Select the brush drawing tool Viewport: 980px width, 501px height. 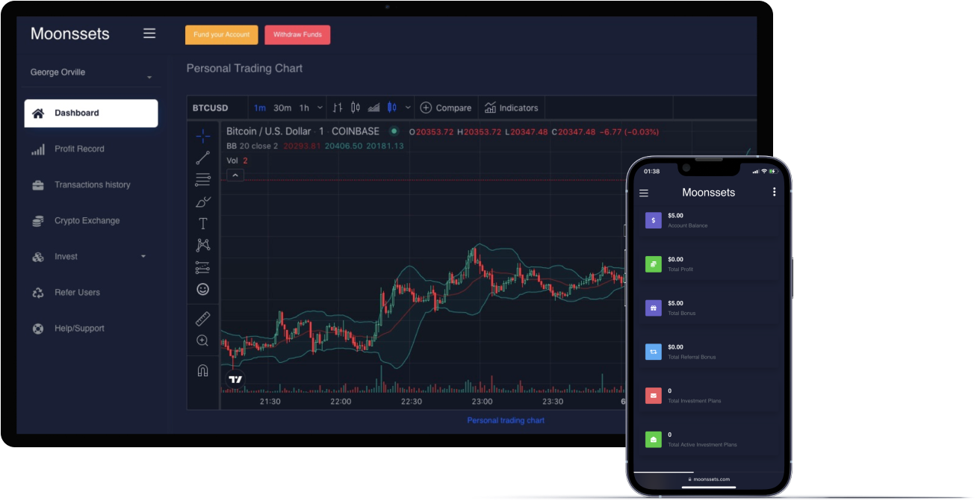[x=202, y=202]
